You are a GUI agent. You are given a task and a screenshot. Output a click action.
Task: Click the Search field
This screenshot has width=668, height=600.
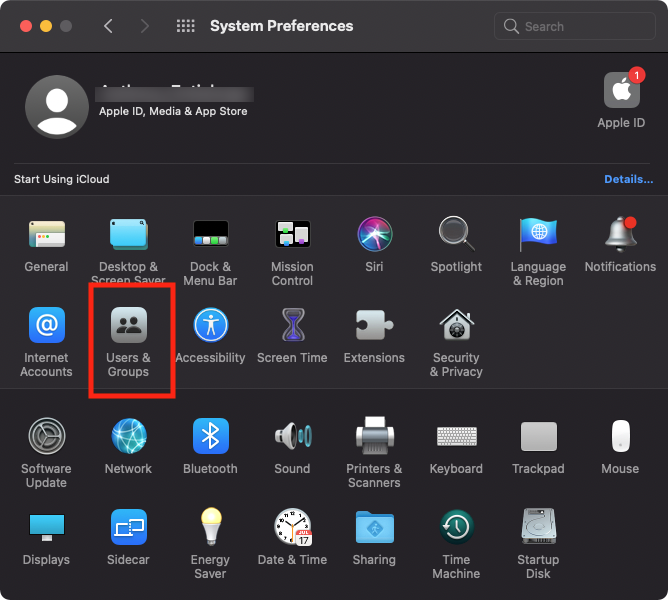[575, 26]
